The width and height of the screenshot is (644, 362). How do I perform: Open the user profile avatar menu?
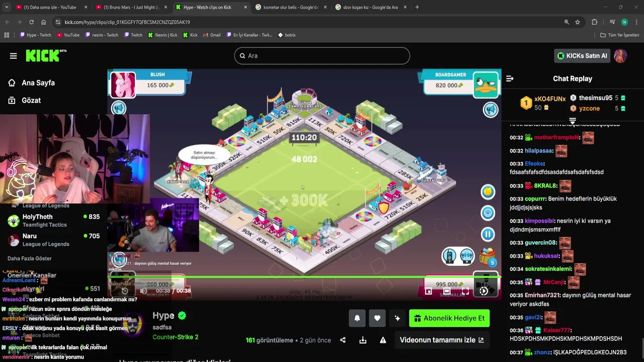click(x=620, y=56)
